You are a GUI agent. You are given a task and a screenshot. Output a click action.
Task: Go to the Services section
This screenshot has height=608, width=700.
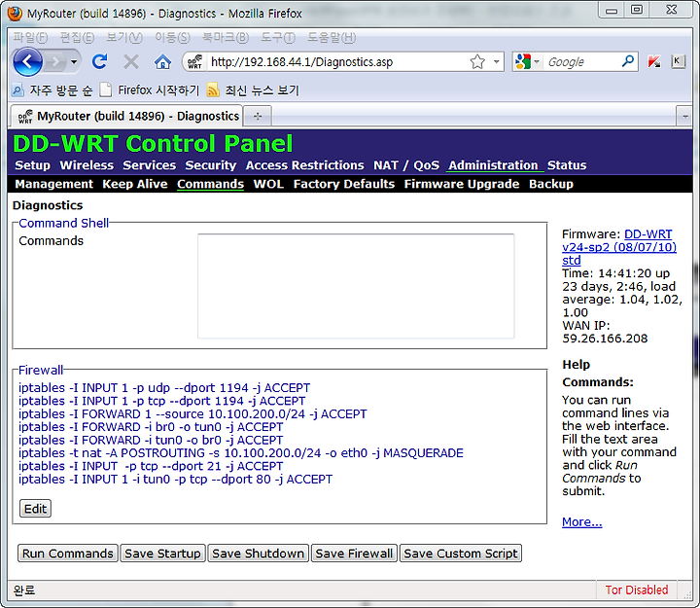(149, 165)
